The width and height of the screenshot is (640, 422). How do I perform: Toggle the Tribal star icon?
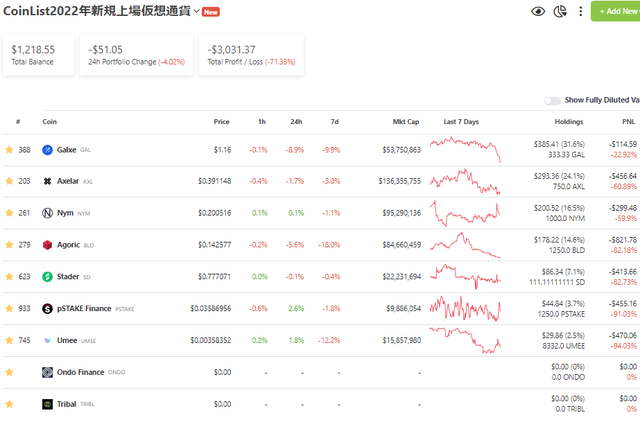pyautogui.click(x=9, y=404)
